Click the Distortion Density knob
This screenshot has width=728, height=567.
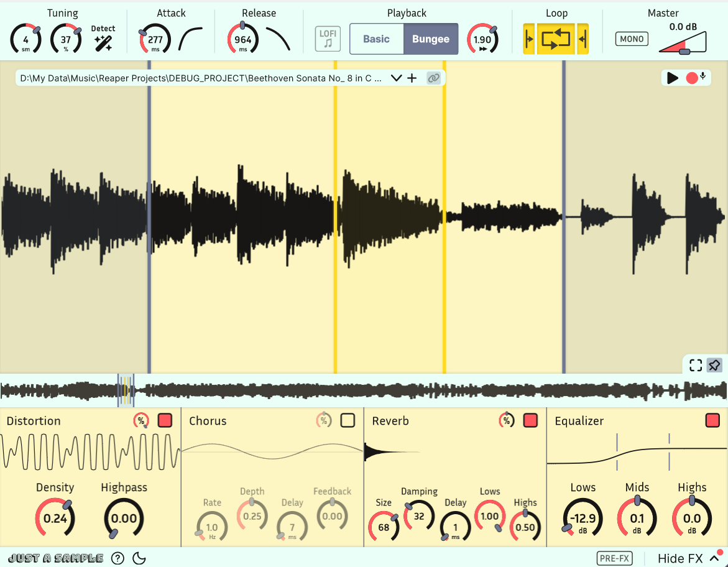[x=55, y=519]
